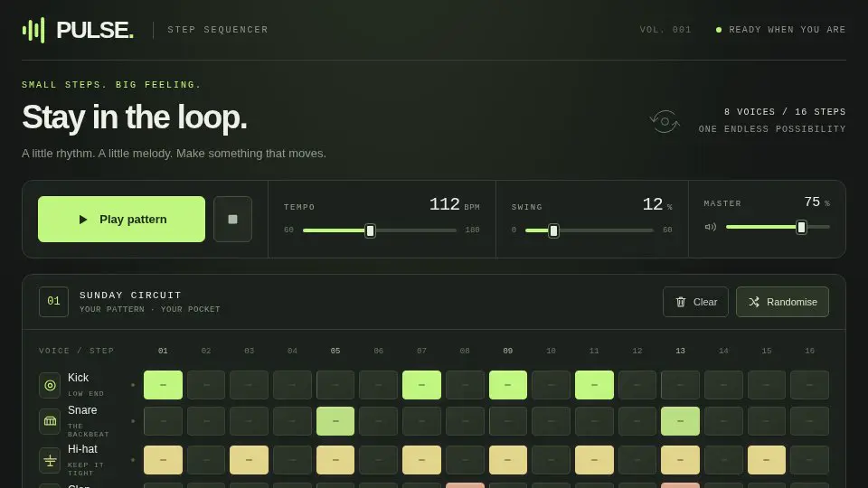
Task: Enable Snare step 09
Action: click(507, 421)
